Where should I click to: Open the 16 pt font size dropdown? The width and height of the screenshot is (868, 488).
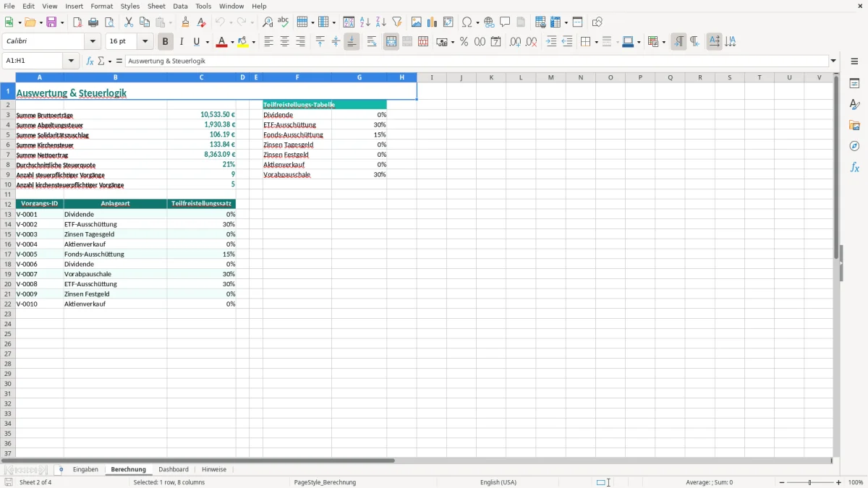[145, 42]
